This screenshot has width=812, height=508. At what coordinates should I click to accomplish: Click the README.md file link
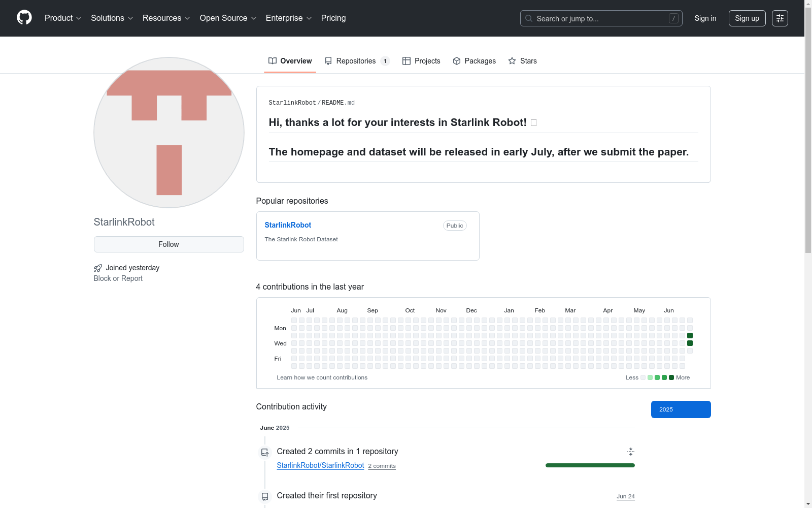pyautogui.click(x=338, y=103)
